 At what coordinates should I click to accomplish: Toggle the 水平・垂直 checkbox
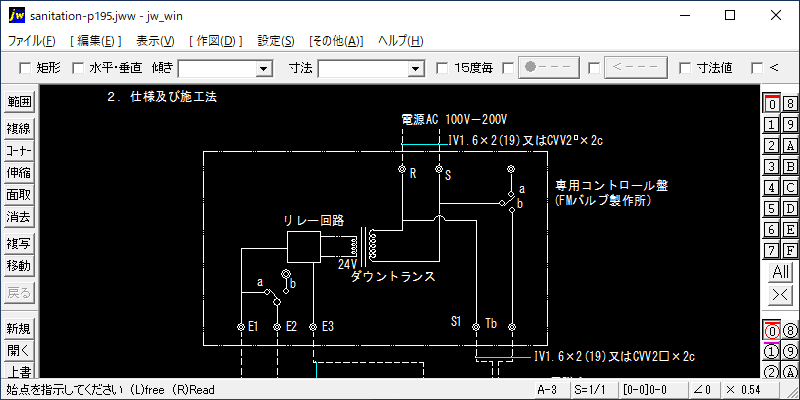77,67
